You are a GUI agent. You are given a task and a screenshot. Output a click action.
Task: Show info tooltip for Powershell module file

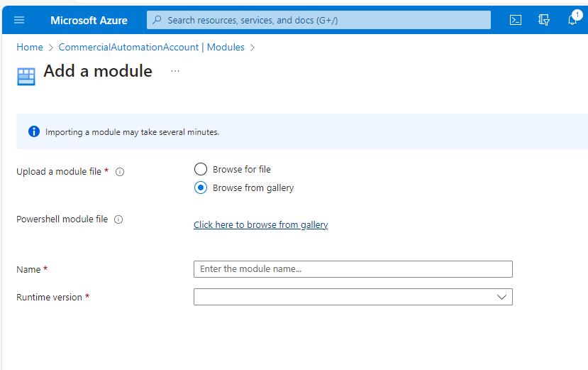118,219
